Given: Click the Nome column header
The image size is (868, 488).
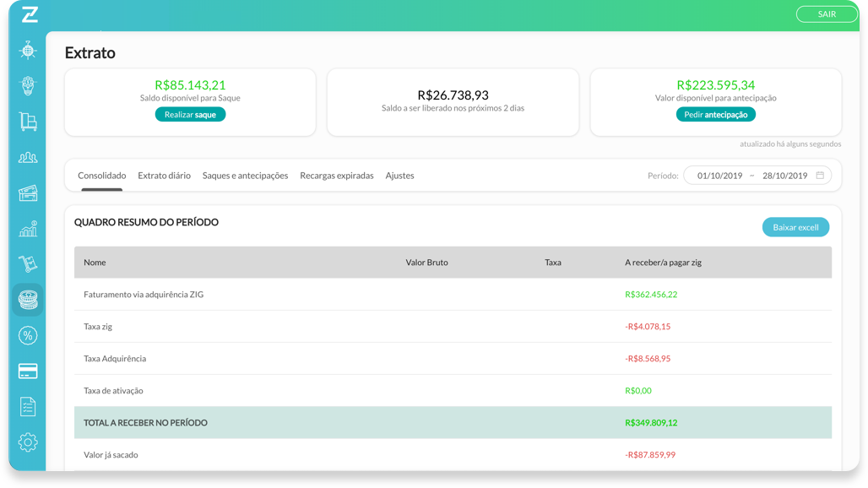Looking at the screenshot, I should 95,263.
